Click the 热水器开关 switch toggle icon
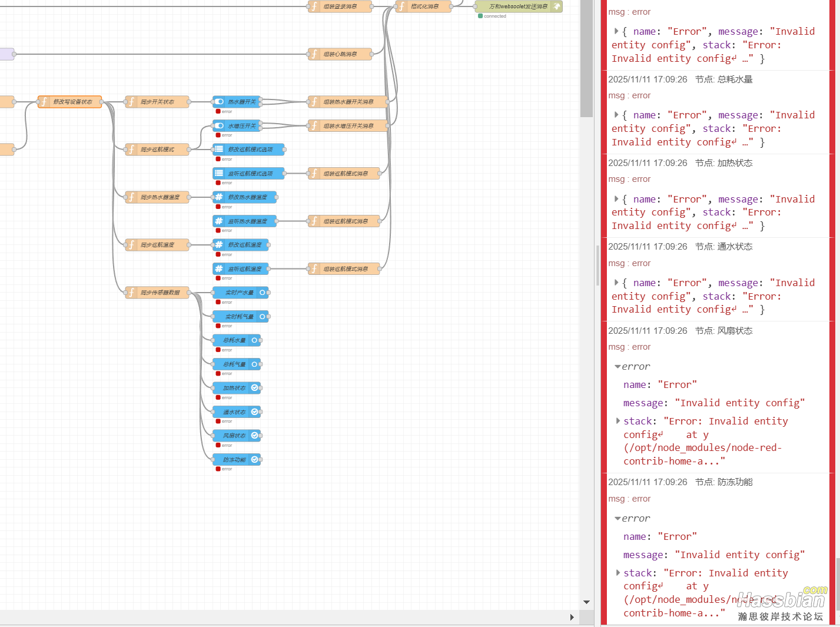840x627 pixels. tap(219, 102)
